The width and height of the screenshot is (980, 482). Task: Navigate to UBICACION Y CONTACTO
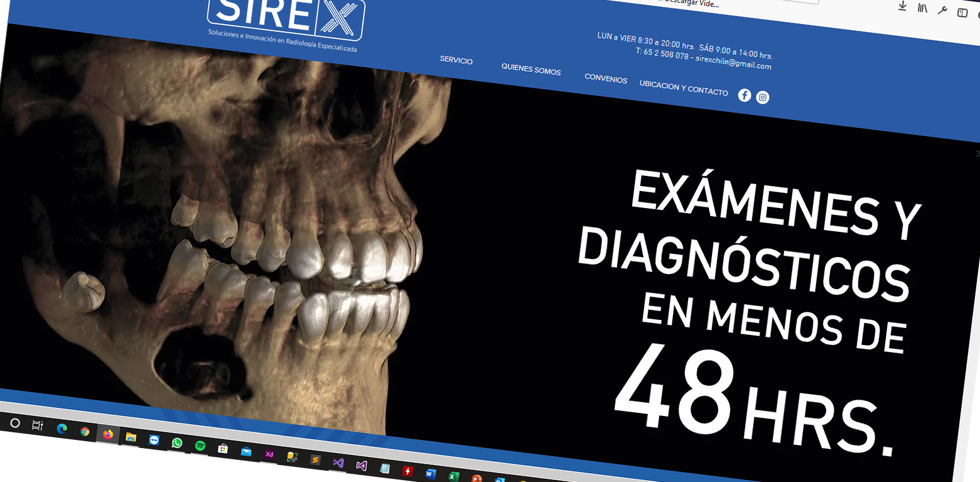click(x=683, y=88)
